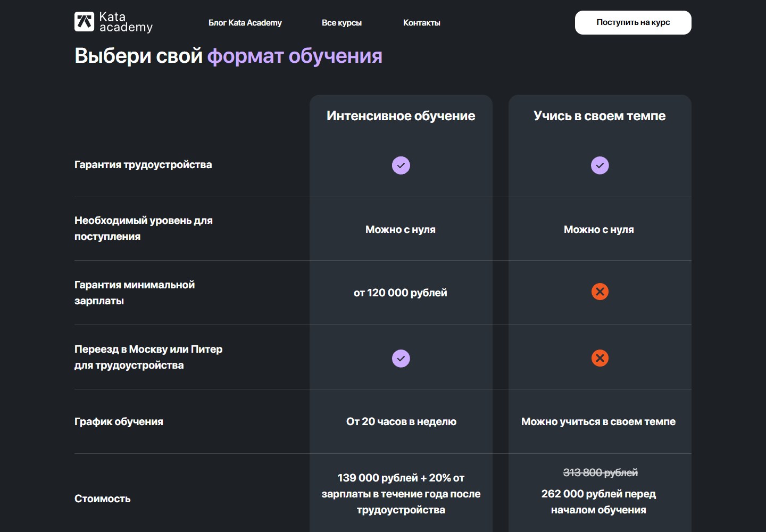Click the checkmark for Переезд в Москву или Питер
The image size is (766, 532).
401,359
